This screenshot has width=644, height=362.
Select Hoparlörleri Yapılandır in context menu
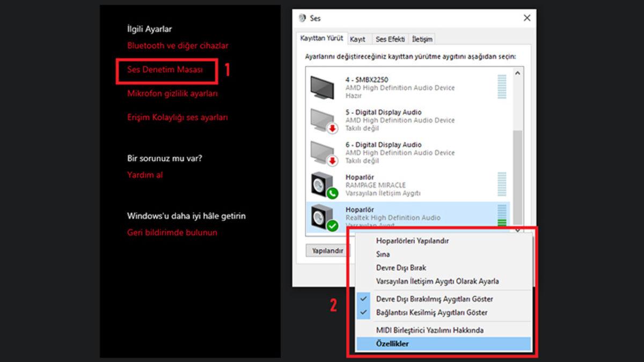point(412,241)
